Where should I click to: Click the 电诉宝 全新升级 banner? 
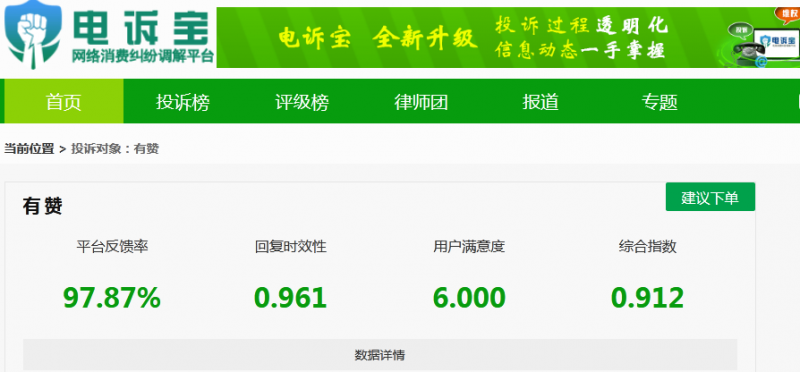(x=508, y=37)
